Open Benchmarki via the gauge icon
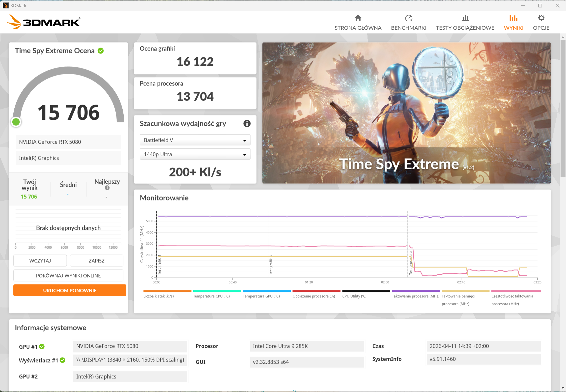This screenshot has width=566, height=392. point(408,18)
